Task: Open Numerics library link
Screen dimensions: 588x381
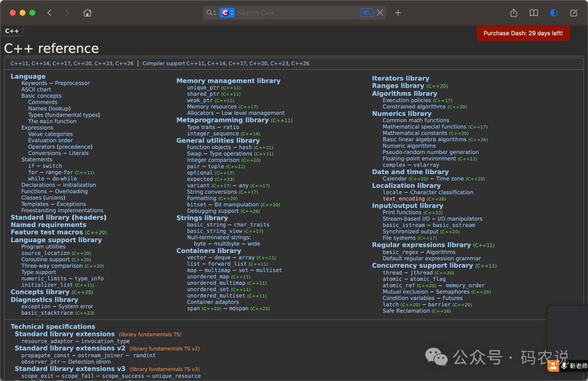Action: click(402, 114)
